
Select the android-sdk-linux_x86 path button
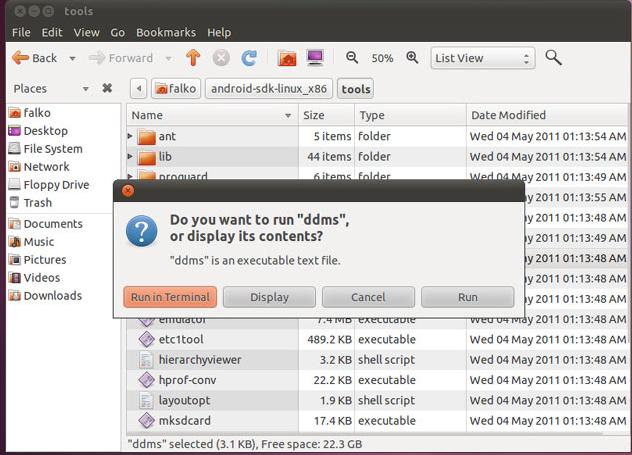[x=269, y=89]
